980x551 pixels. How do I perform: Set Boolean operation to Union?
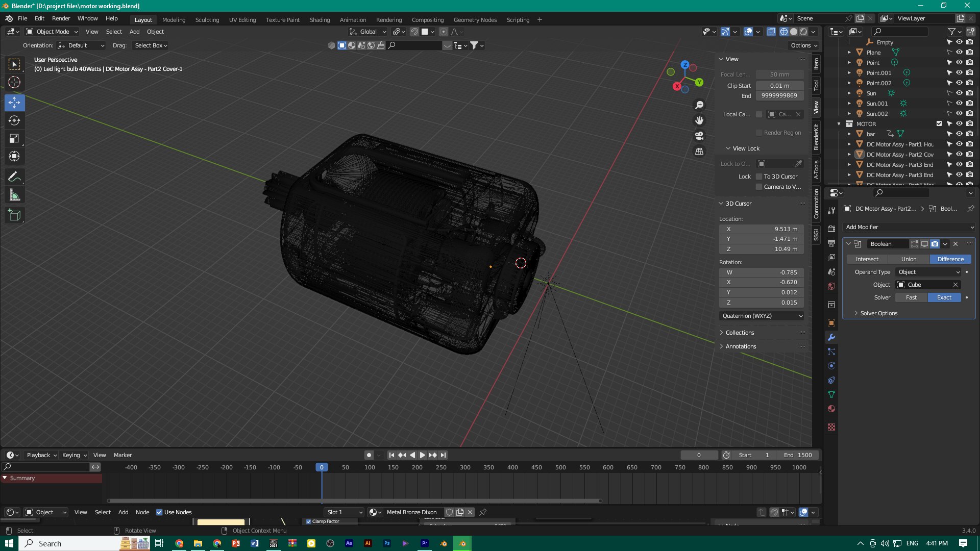click(x=909, y=259)
